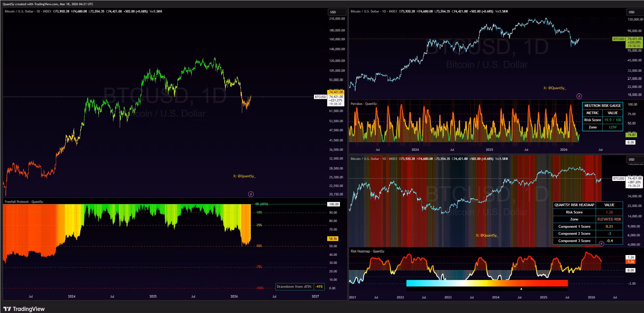644x313 pixels.
Task: Click the green BTCUSD price tag on the Parralax chart
Action: 619,39
